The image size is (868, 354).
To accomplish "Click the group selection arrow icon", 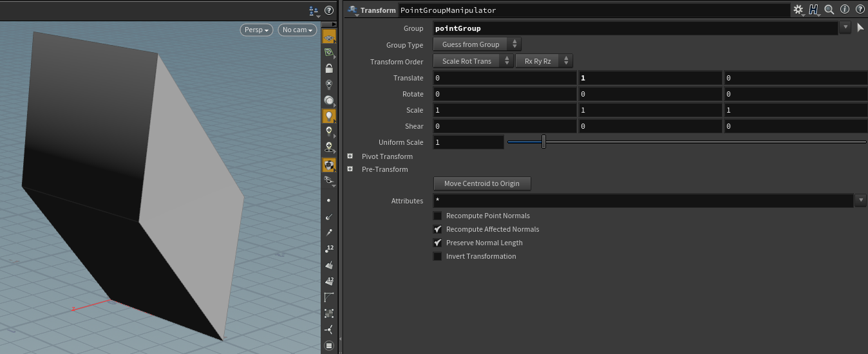I will pyautogui.click(x=860, y=28).
